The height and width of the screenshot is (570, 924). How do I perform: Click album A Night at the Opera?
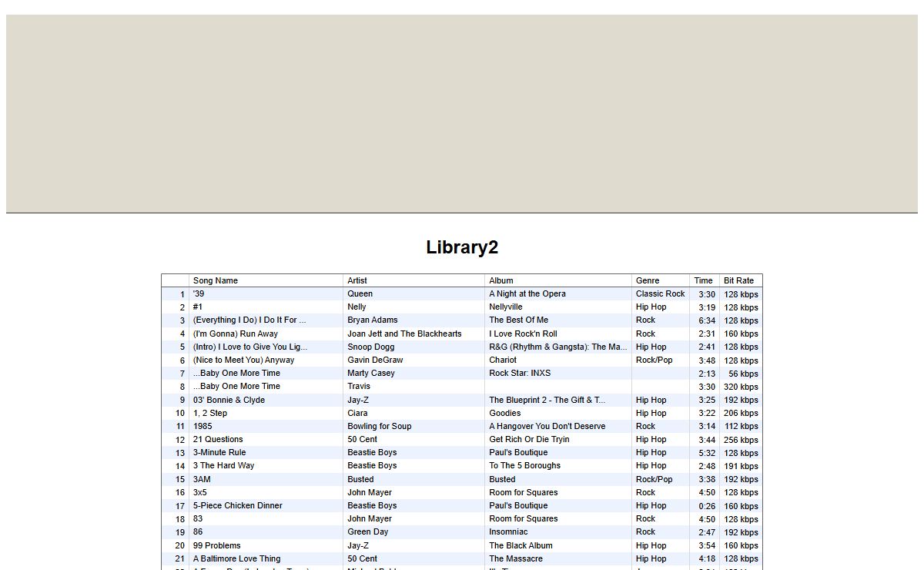[x=527, y=293]
